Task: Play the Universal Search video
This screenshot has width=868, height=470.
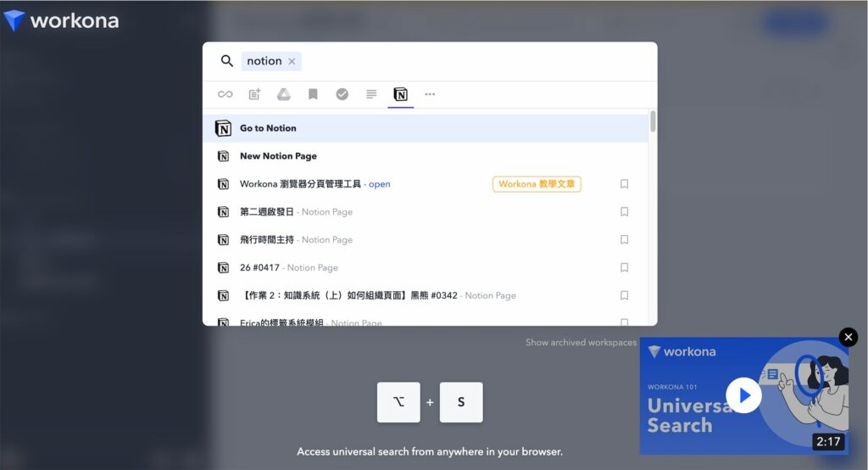Action: click(743, 395)
